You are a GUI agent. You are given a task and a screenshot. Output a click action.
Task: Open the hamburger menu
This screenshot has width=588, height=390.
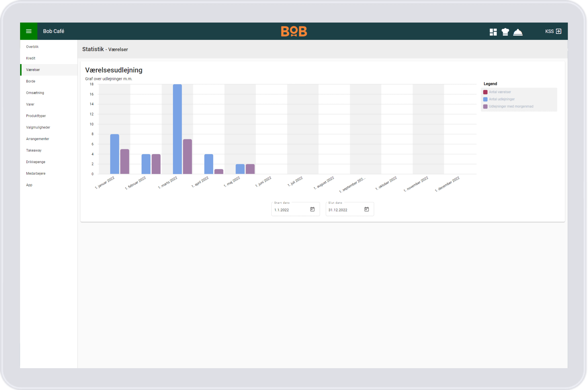coord(29,31)
